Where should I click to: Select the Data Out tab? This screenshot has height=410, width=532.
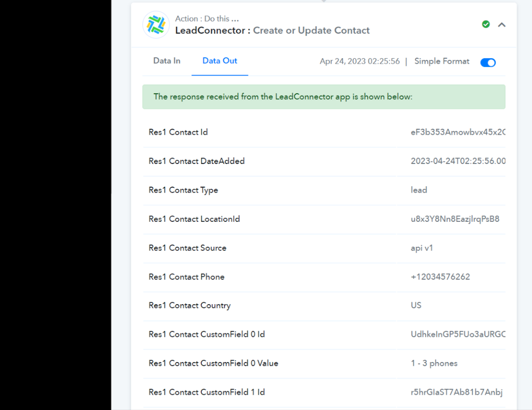click(220, 61)
